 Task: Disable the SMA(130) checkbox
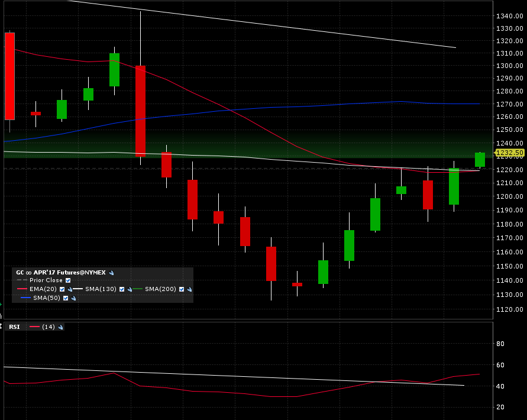(122, 289)
